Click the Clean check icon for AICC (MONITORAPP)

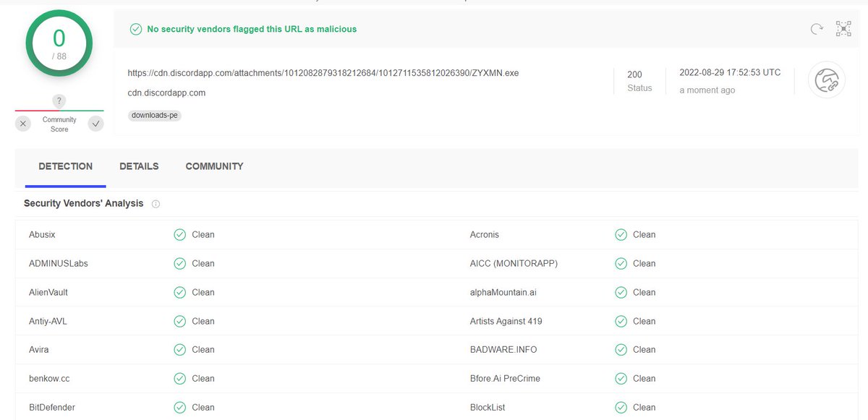click(621, 263)
